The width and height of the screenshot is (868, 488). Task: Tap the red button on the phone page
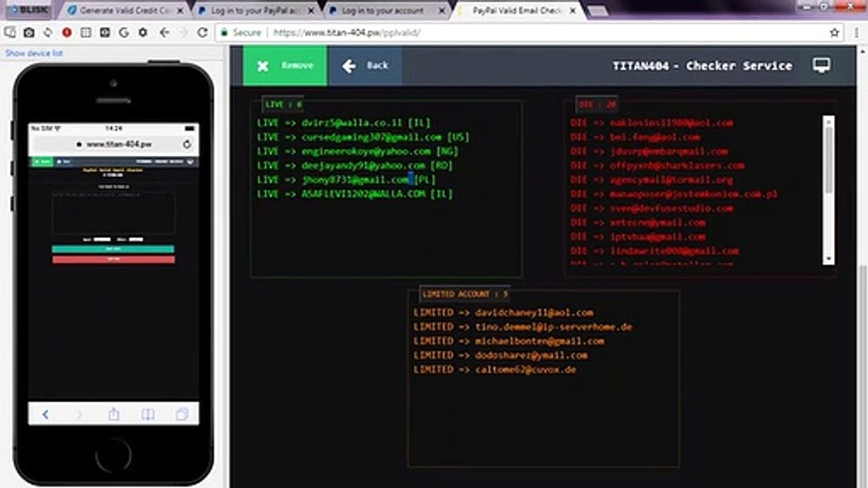pos(113,260)
